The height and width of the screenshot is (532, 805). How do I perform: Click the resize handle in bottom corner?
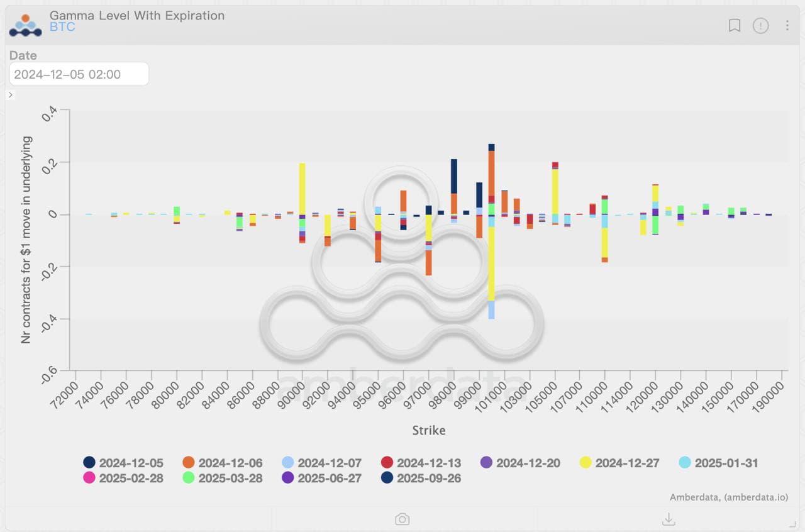tap(792, 524)
